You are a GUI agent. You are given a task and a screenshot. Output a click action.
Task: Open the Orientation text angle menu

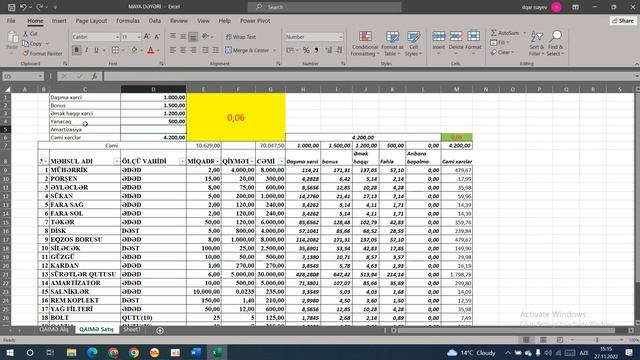[x=207, y=37]
